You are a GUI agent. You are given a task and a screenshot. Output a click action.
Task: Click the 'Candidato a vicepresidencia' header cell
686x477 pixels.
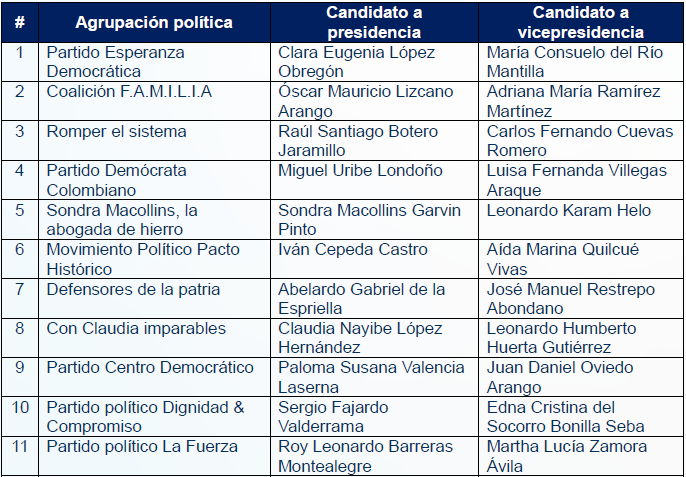(580, 22)
